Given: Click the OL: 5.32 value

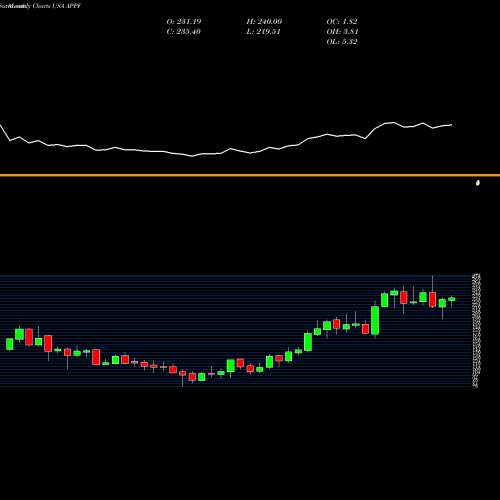Looking at the screenshot, I should coord(342,42).
